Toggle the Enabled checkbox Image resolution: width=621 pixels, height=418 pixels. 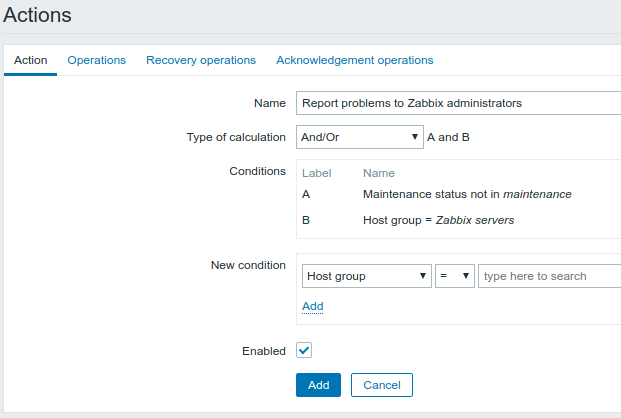point(304,350)
